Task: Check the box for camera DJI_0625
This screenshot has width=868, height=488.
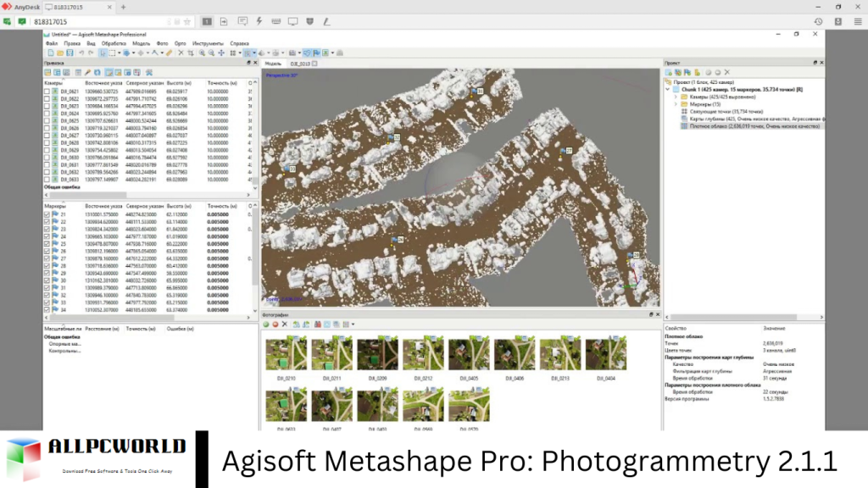Action: (47, 120)
